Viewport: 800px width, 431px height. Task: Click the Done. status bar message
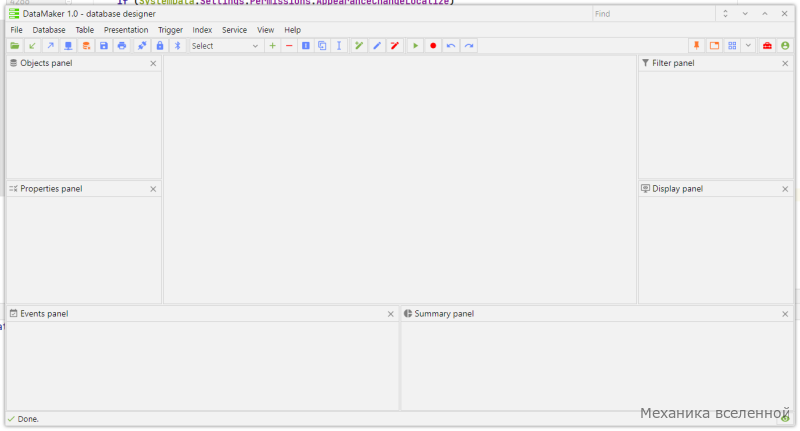[28, 419]
